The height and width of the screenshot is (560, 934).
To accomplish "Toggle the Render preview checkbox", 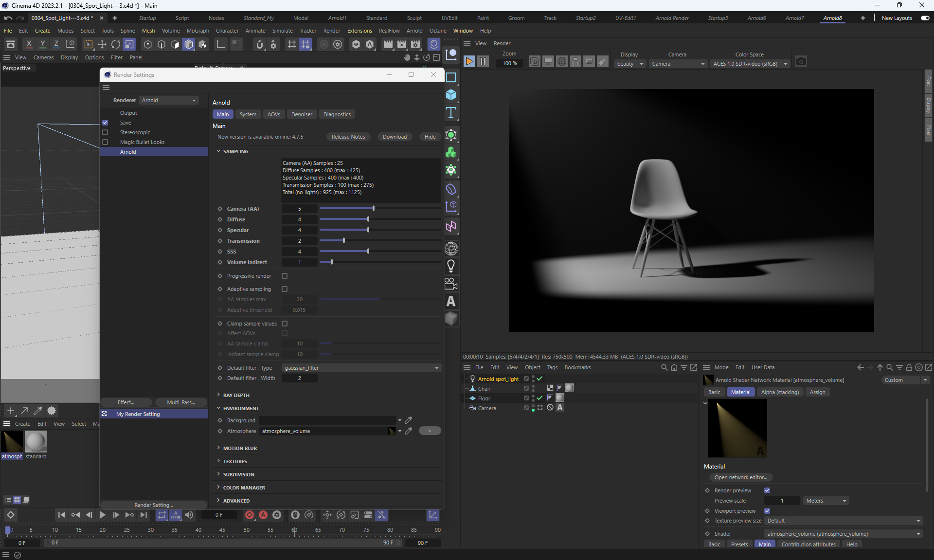I will [767, 490].
